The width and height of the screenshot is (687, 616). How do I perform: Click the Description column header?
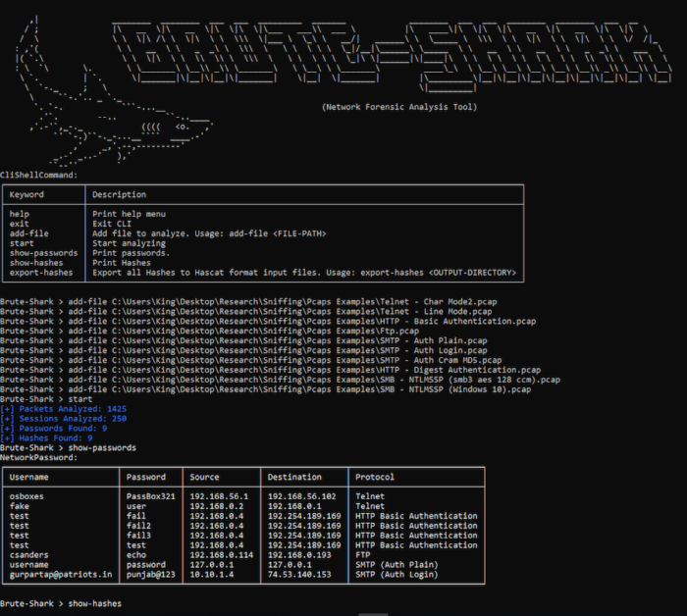[119, 195]
